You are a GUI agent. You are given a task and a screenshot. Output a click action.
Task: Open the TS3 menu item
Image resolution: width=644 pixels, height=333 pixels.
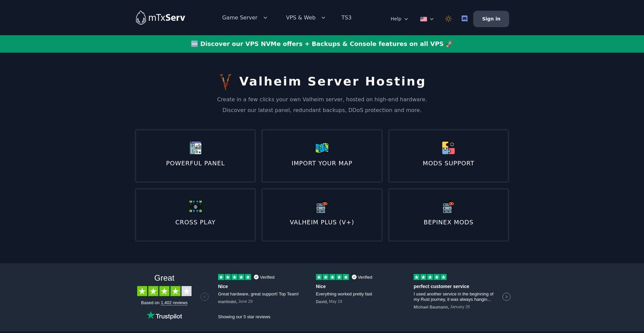pos(347,18)
